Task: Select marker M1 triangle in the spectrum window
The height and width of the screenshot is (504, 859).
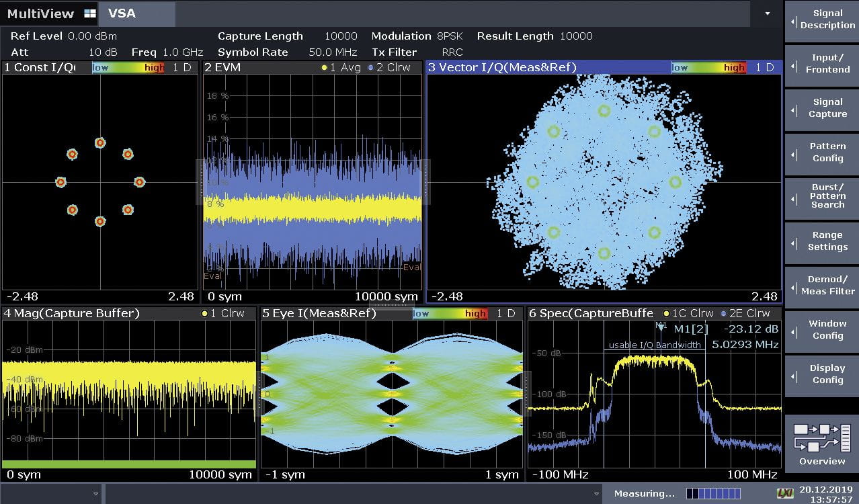Action: [x=661, y=327]
